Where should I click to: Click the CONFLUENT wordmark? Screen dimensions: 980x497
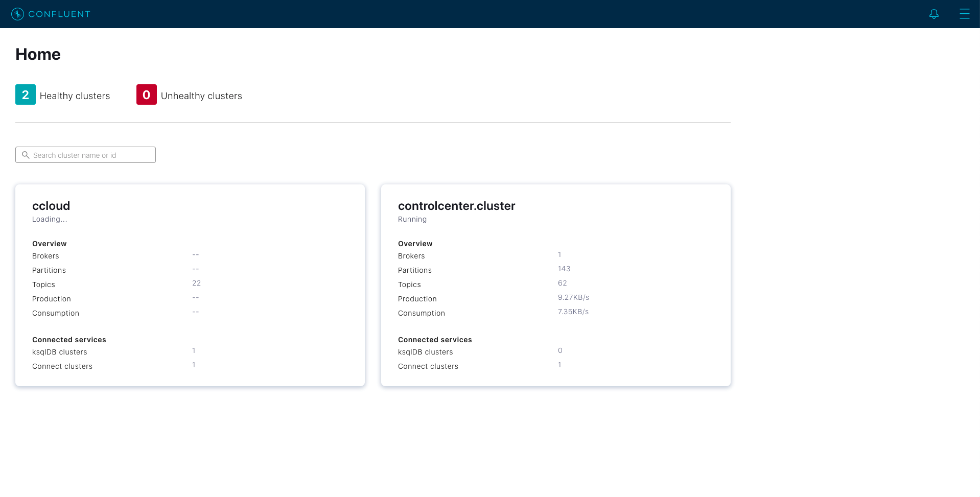point(59,14)
